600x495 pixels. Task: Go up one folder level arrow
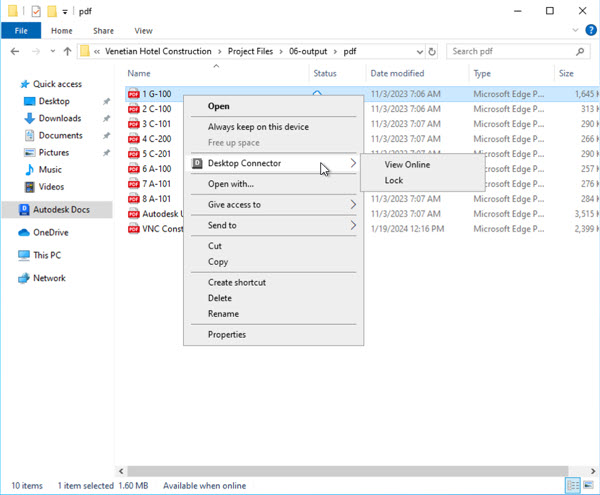click(x=67, y=51)
